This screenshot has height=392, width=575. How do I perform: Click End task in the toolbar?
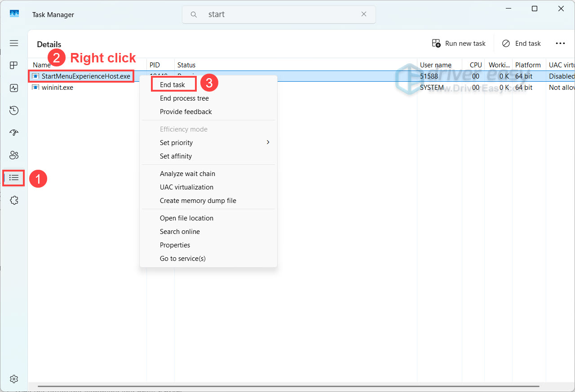(x=522, y=44)
